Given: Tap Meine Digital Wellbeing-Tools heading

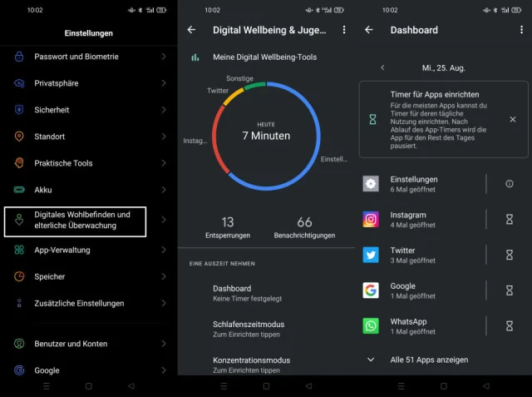Looking at the screenshot, I should (264, 57).
